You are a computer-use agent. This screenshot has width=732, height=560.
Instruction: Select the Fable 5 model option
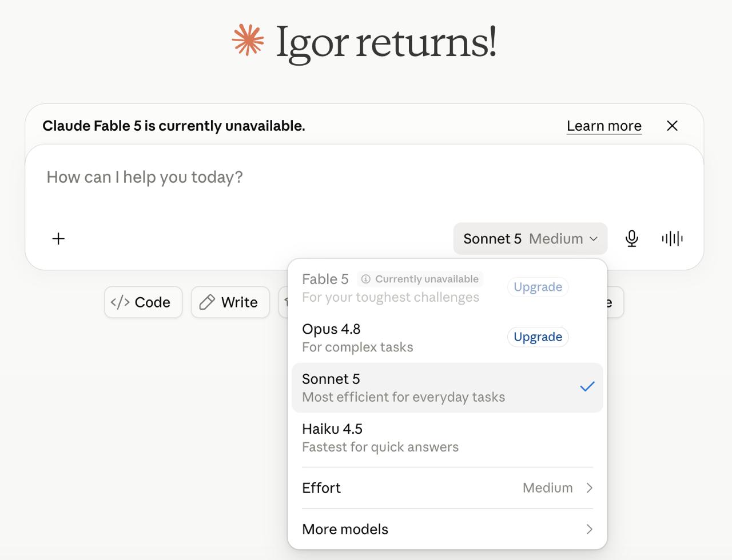pyautogui.click(x=447, y=287)
